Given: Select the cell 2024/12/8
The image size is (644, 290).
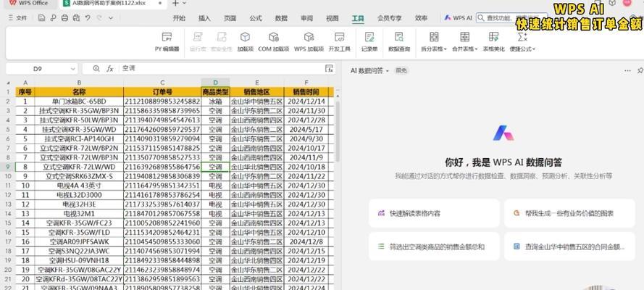Looking at the screenshot, I should pyautogui.click(x=306, y=241).
